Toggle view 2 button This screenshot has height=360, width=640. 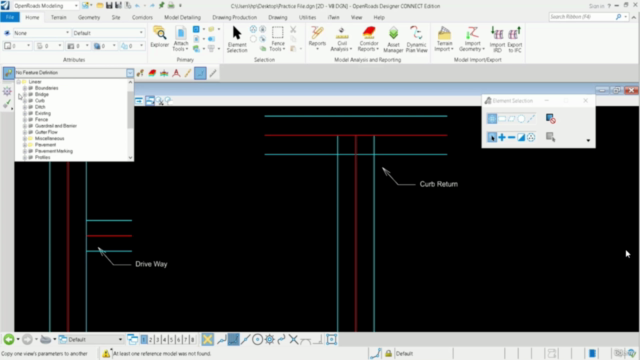pyautogui.click(x=151, y=339)
